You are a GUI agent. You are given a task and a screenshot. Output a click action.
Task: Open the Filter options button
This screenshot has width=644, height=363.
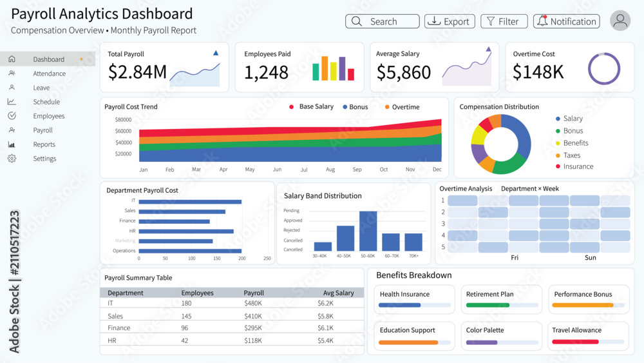tap(504, 21)
